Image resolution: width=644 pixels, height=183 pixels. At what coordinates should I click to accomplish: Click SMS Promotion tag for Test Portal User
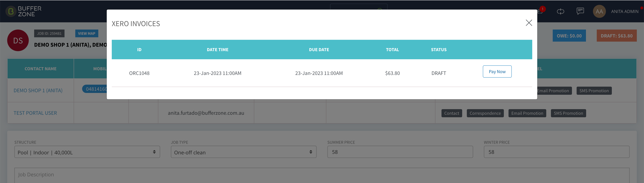pyautogui.click(x=568, y=113)
